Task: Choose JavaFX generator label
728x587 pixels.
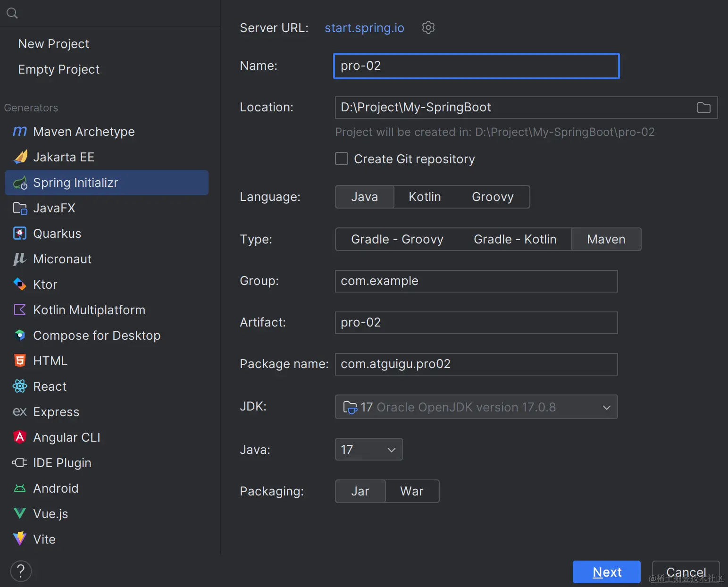Action: [54, 208]
